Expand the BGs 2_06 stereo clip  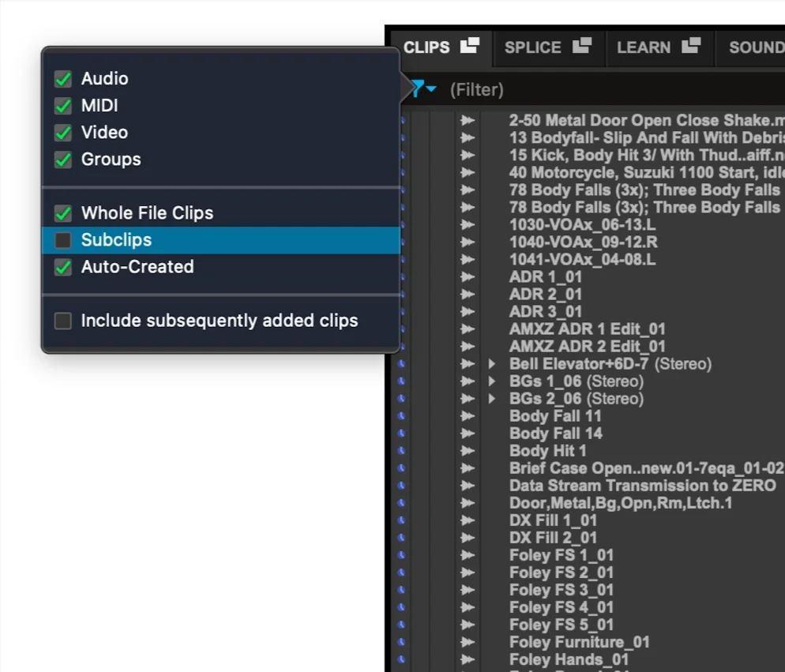(x=492, y=399)
